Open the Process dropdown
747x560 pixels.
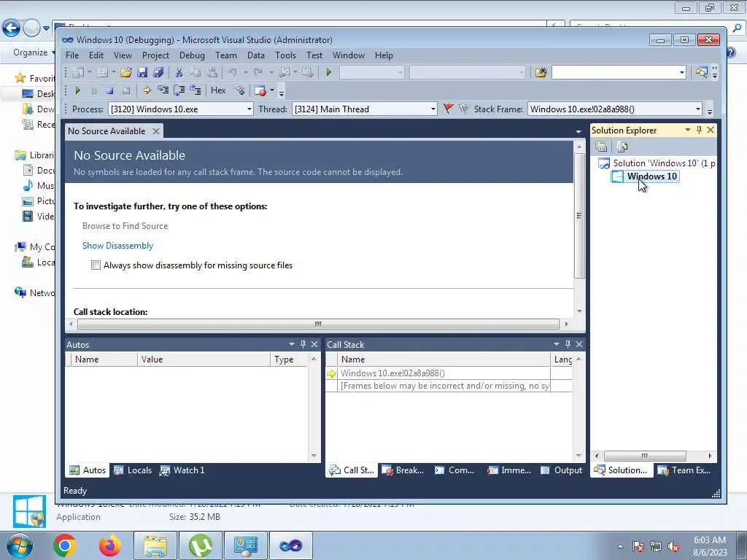click(249, 109)
